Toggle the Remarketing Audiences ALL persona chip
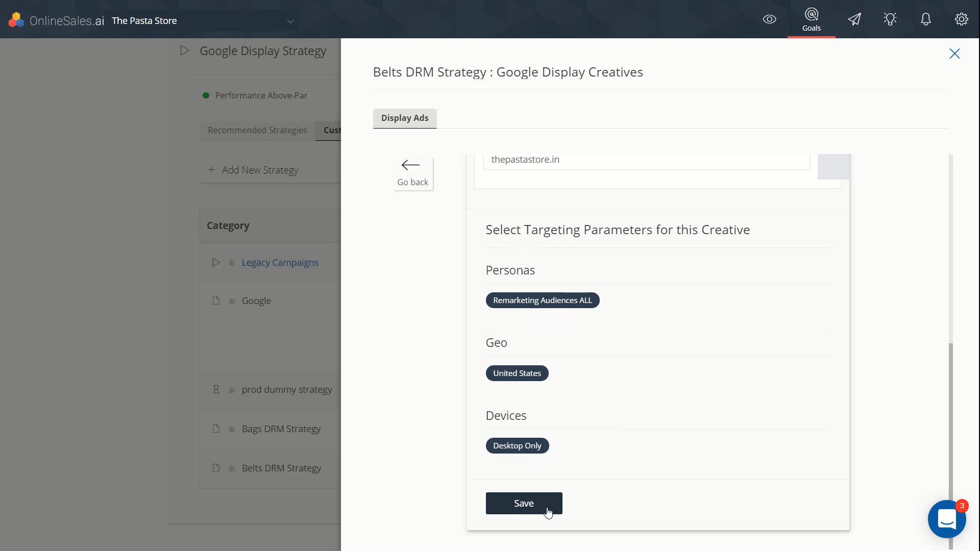The width and height of the screenshot is (980, 551). pyautogui.click(x=543, y=300)
